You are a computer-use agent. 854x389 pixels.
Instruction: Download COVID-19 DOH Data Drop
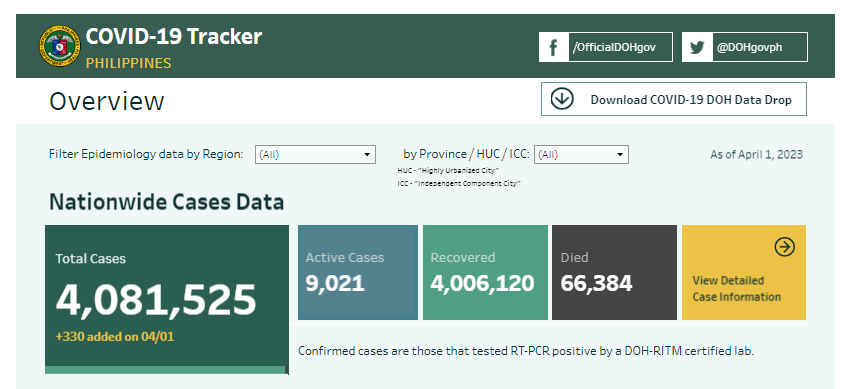pos(674,99)
